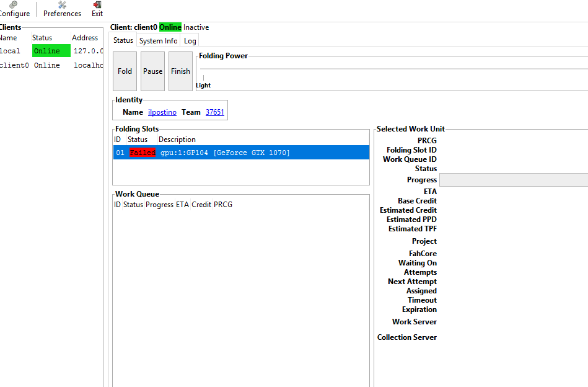Click Work Queue ID column header
The height and width of the screenshot is (387, 588).
tap(117, 205)
